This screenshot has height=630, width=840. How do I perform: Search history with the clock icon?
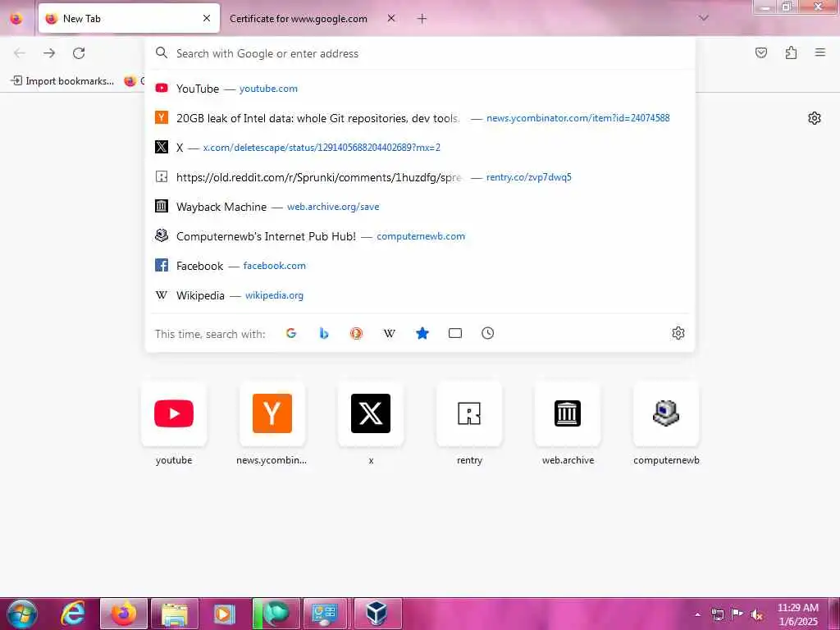pyautogui.click(x=487, y=333)
